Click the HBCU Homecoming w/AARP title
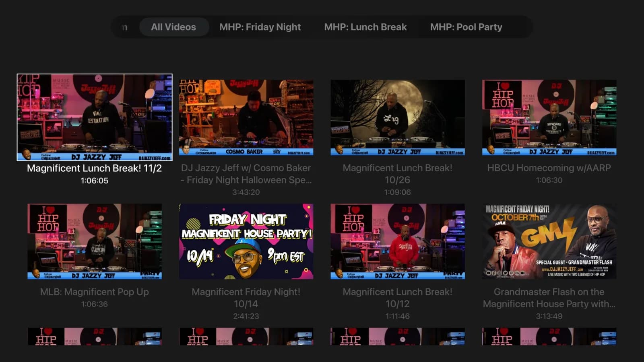 [549, 168]
